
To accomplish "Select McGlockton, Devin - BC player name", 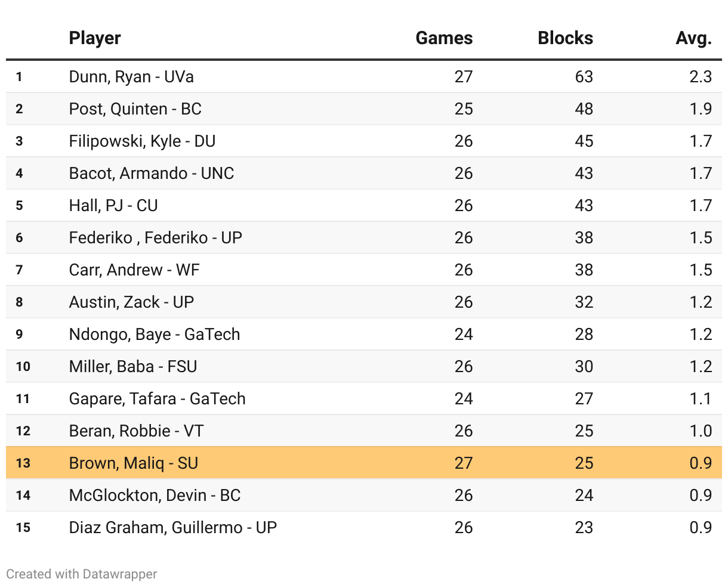I will (155, 496).
